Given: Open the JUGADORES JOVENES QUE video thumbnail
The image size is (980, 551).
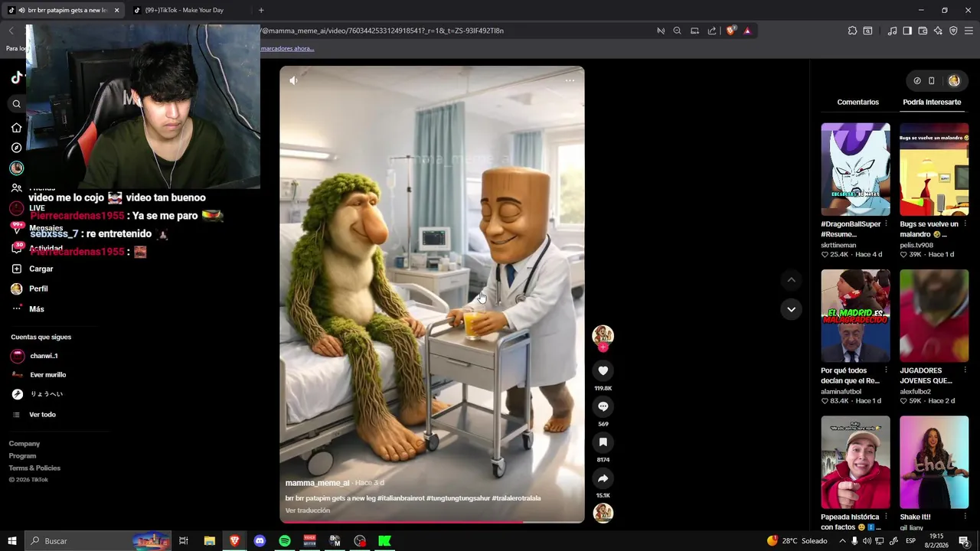Looking at the screenshot, I should (934, 315).
